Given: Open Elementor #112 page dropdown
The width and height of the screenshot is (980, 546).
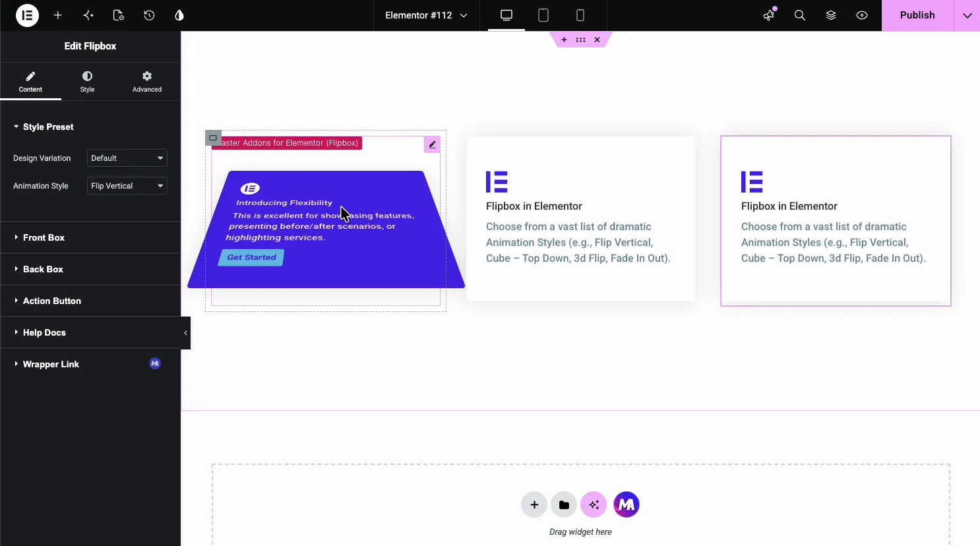Looking at the screenshot, I should click(x=426, y=15).
